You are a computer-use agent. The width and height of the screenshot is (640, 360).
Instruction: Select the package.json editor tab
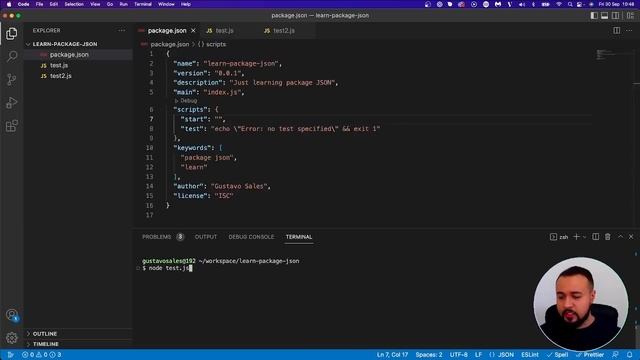pyautogui.click(x=167, y=31)
